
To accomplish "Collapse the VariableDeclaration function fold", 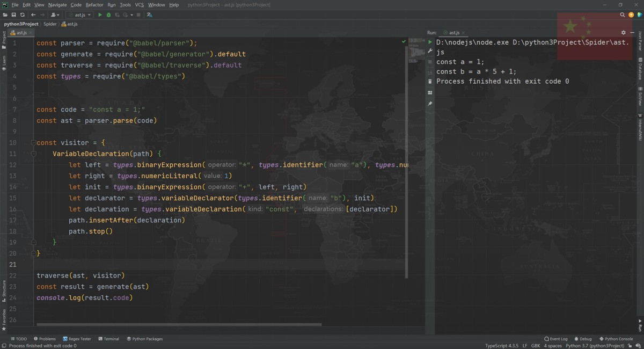I will click(33, 154).
